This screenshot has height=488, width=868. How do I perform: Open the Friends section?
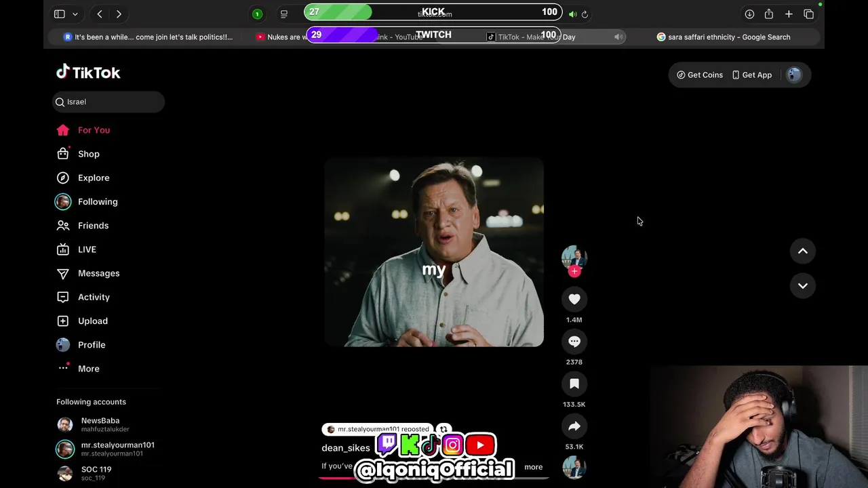[x=93, y=226]
